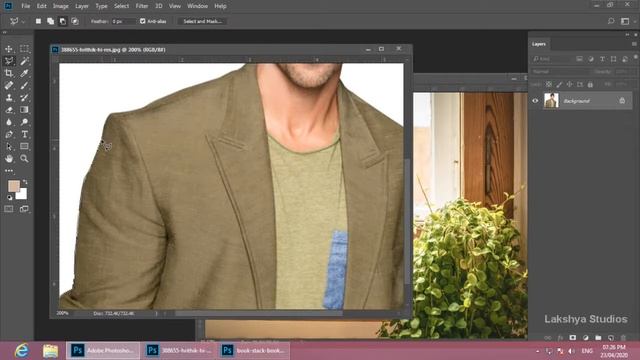640x360 pixels.
Task: Select the History Brush tool
Action: [24, 98]
